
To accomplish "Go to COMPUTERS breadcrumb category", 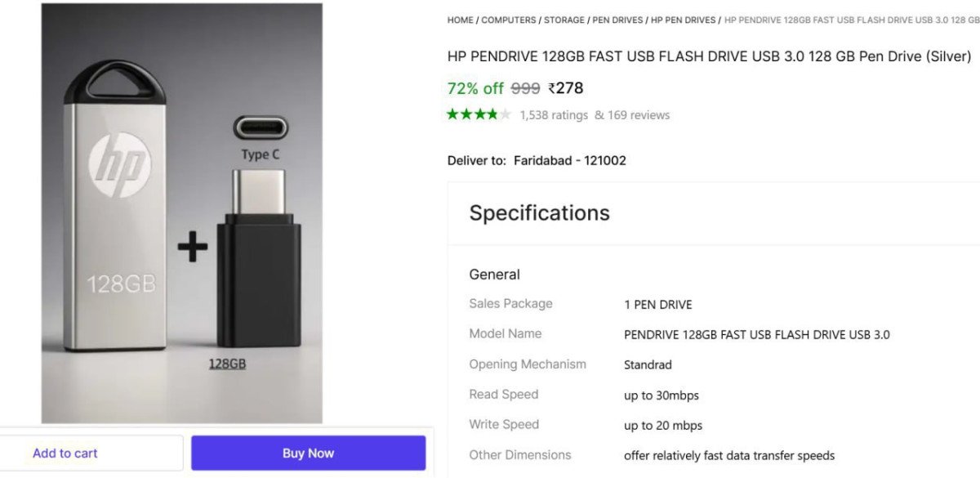I will pos(509,20).
